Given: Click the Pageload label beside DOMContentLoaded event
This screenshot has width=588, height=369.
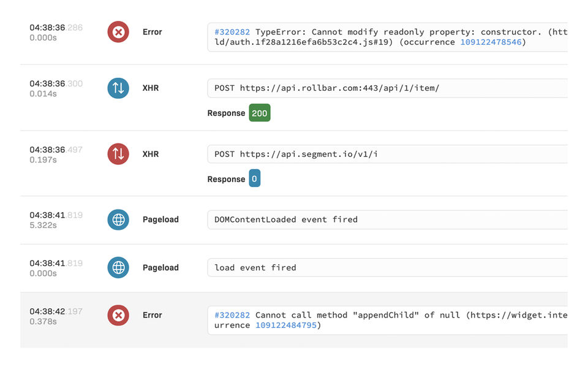Looking at the screenshot, I should pyautogui.click(x=160, y=219).
